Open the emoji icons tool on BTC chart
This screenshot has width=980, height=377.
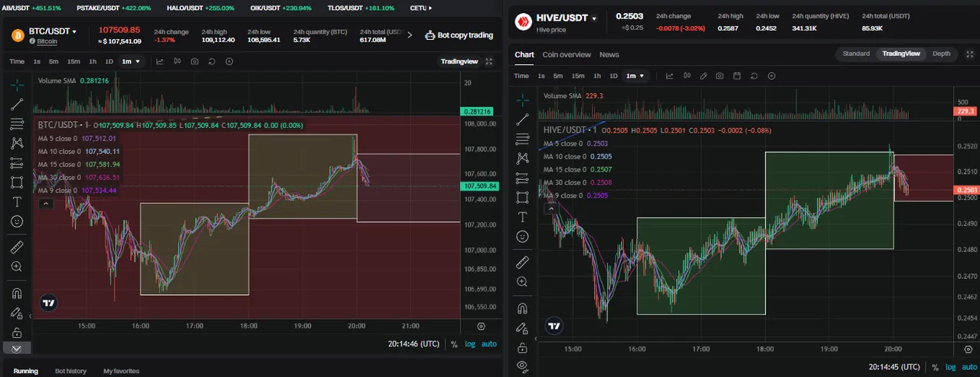tap(17, 221)
